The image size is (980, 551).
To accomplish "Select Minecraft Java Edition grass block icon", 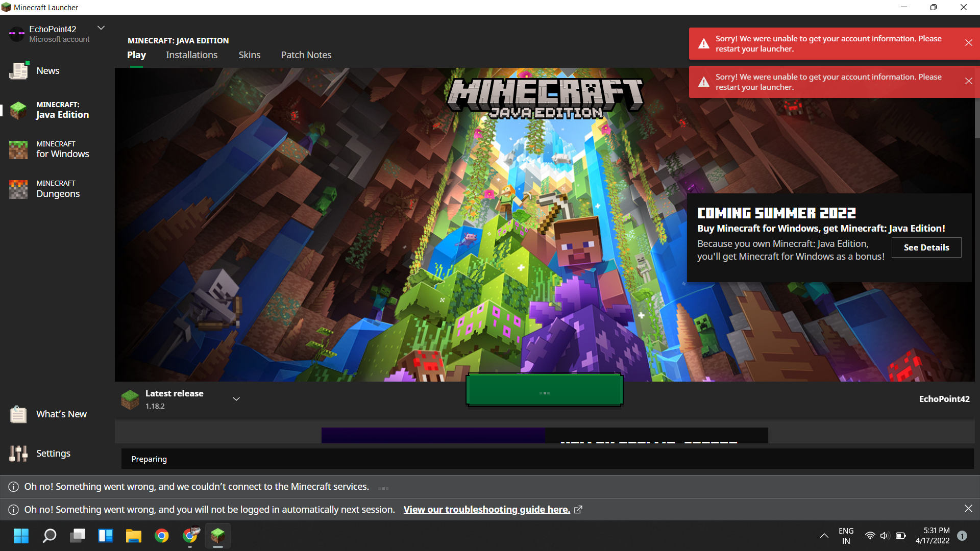I will (x=19, y=110).
